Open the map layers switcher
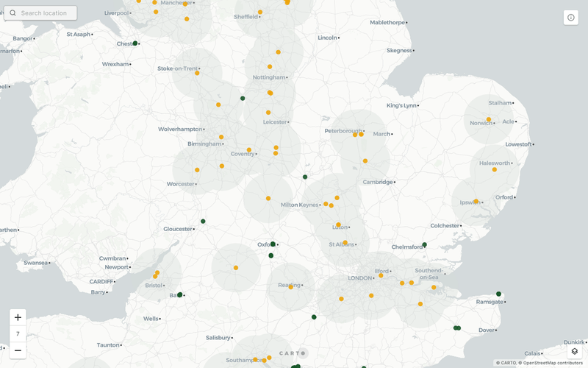 pos(575,351)
